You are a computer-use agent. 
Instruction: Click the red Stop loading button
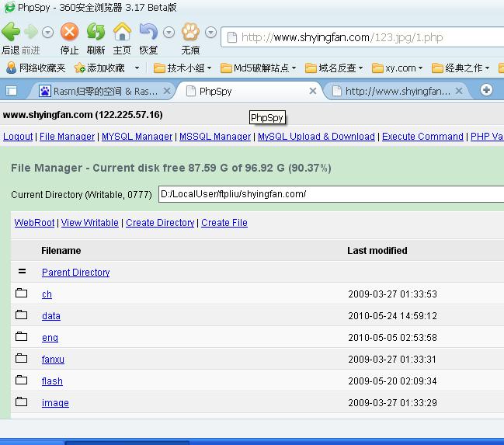click(69, 32)
